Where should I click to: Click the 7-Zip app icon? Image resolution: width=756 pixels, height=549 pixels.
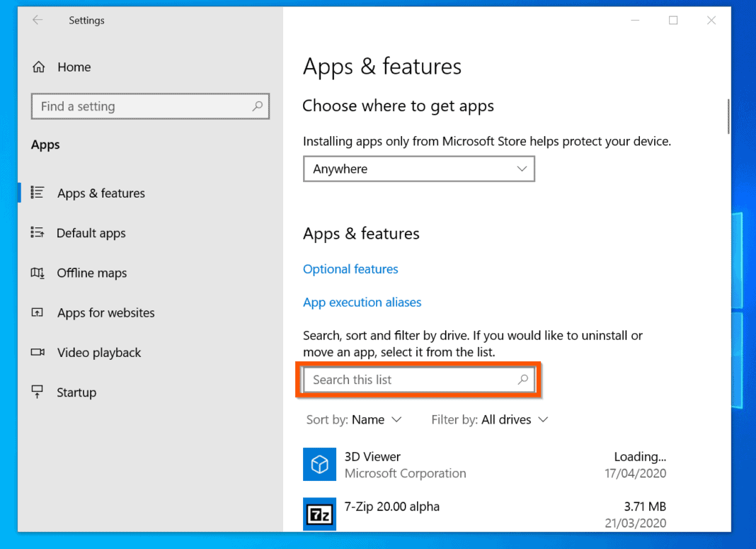pos(319,514)
